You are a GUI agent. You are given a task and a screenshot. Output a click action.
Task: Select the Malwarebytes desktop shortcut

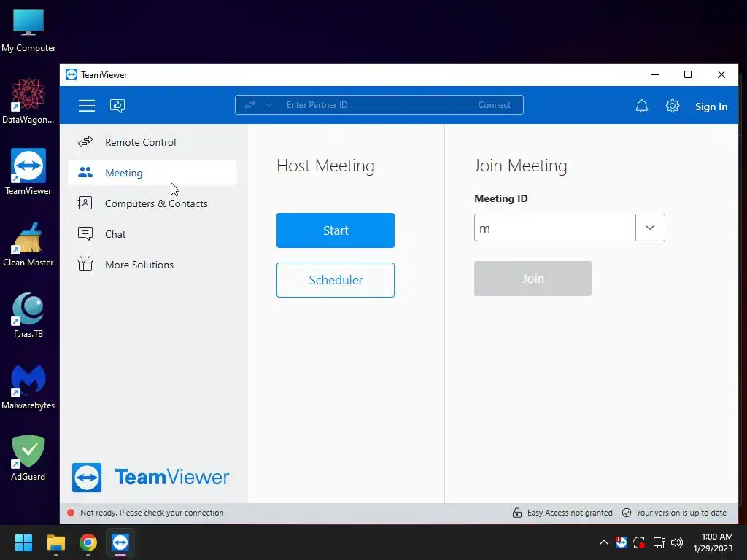pyautogui.click(x=28, y=386)
